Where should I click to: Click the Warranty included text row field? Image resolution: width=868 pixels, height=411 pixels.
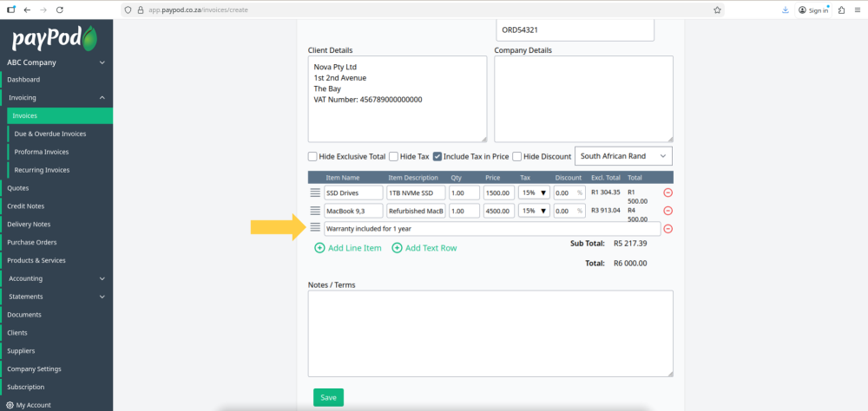click(x=492, y=228)
